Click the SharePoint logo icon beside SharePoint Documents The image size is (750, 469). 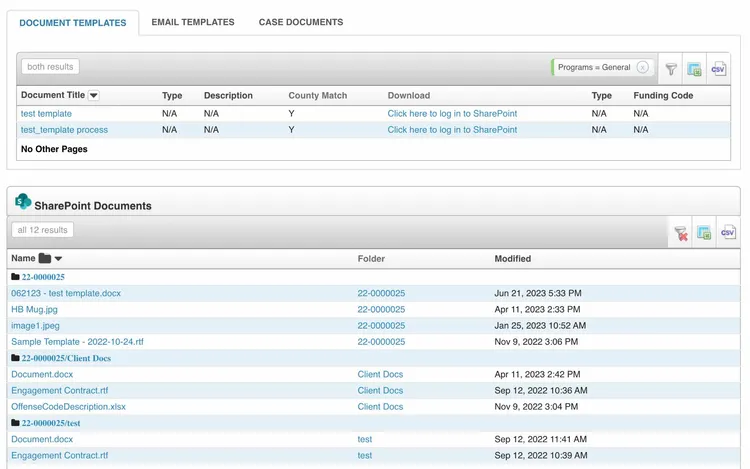point(22,201)
